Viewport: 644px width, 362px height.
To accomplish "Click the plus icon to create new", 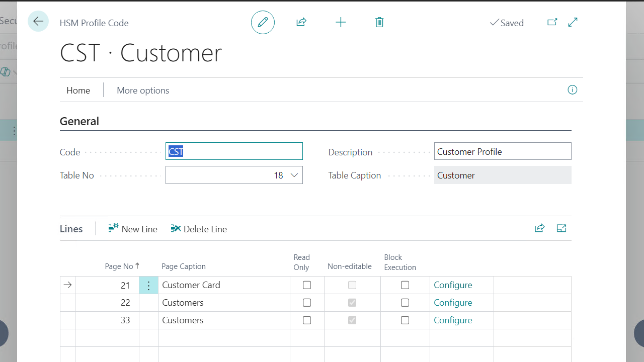I will pos(341,23).
